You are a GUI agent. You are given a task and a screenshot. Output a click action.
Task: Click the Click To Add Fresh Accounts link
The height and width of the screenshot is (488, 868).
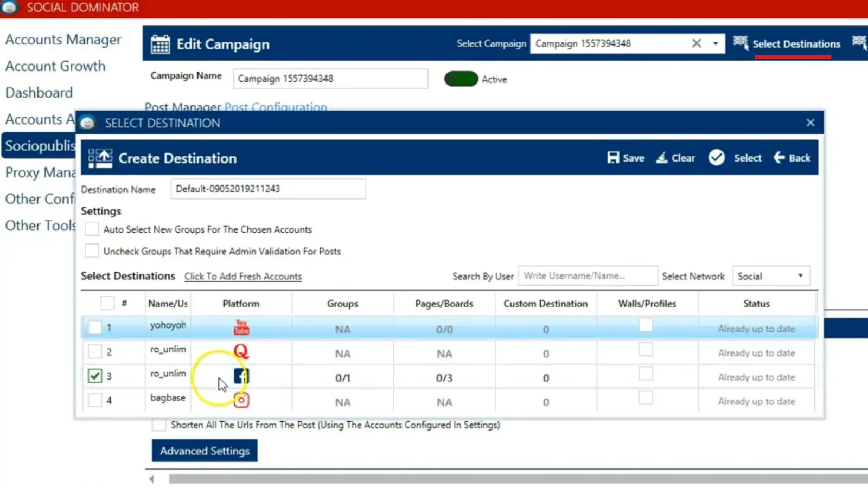(x=243, y=276)
